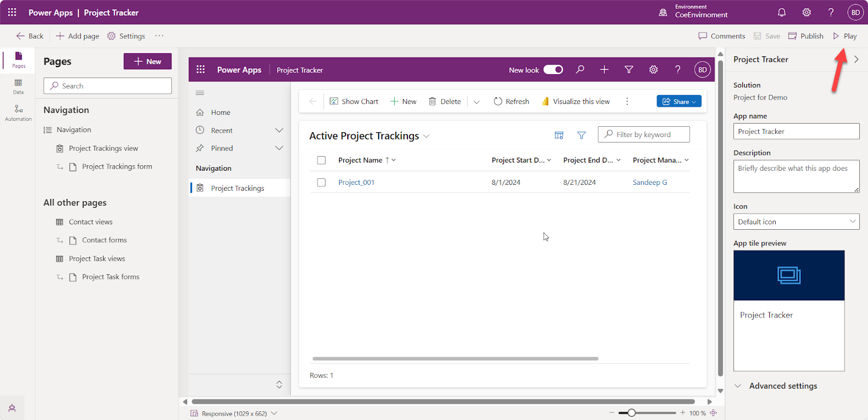Open the area switcher arrows at sidebar bottom
Screen dimensions: 868x420
(x=279, y=384)
